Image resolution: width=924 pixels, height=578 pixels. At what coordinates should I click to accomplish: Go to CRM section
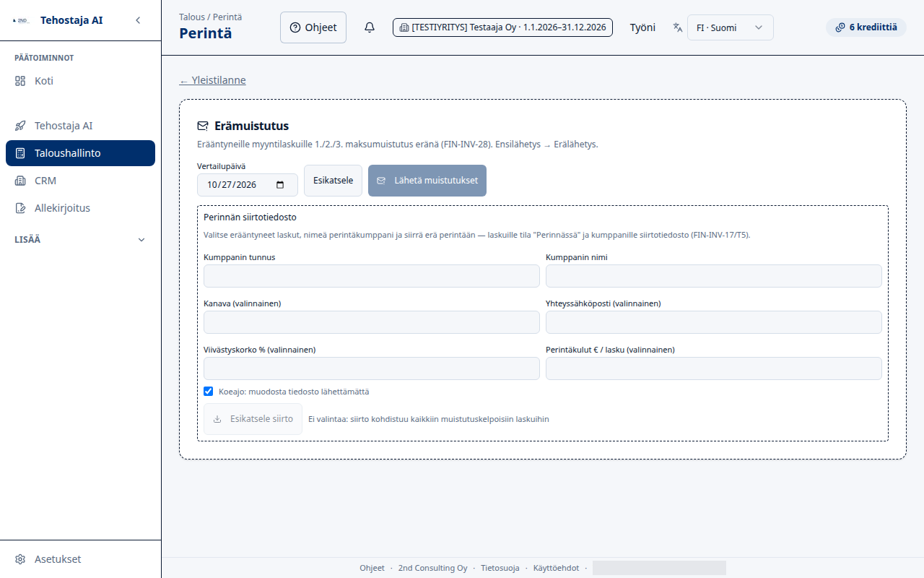[80, 181]
